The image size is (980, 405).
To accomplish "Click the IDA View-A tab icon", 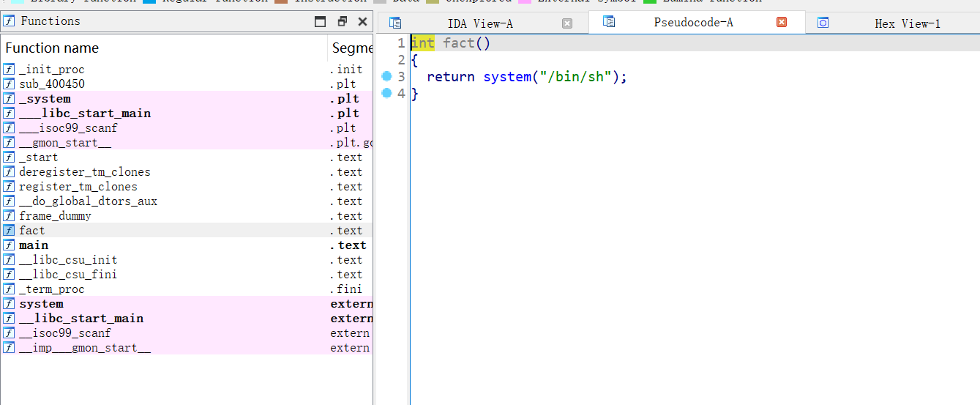I will point(395,23).
